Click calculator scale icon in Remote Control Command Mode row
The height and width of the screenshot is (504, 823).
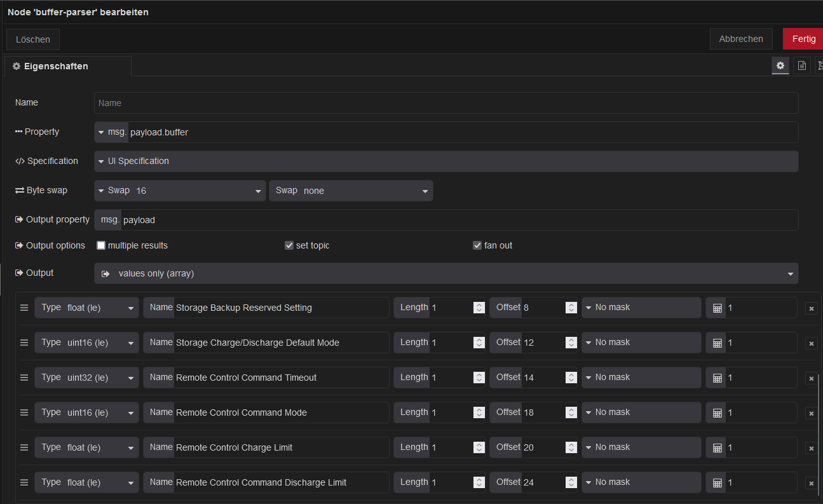(x=718, y=413)
